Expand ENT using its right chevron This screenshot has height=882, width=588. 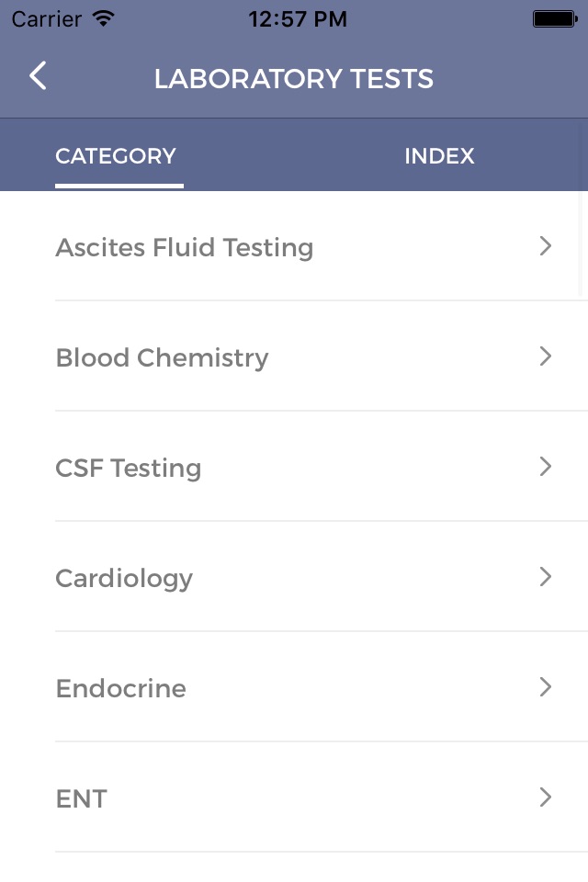click(545, 797)
